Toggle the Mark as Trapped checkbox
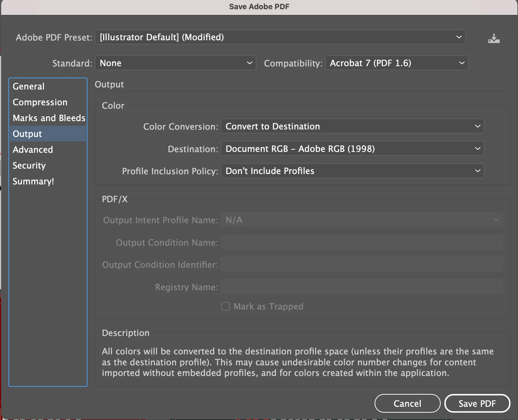The height and width of the screenshot is (420, 518). pyautogui.click(x=226, y=306)
